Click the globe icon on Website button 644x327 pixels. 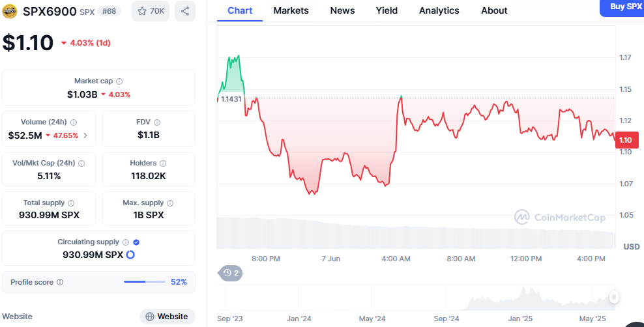(150, 317)
